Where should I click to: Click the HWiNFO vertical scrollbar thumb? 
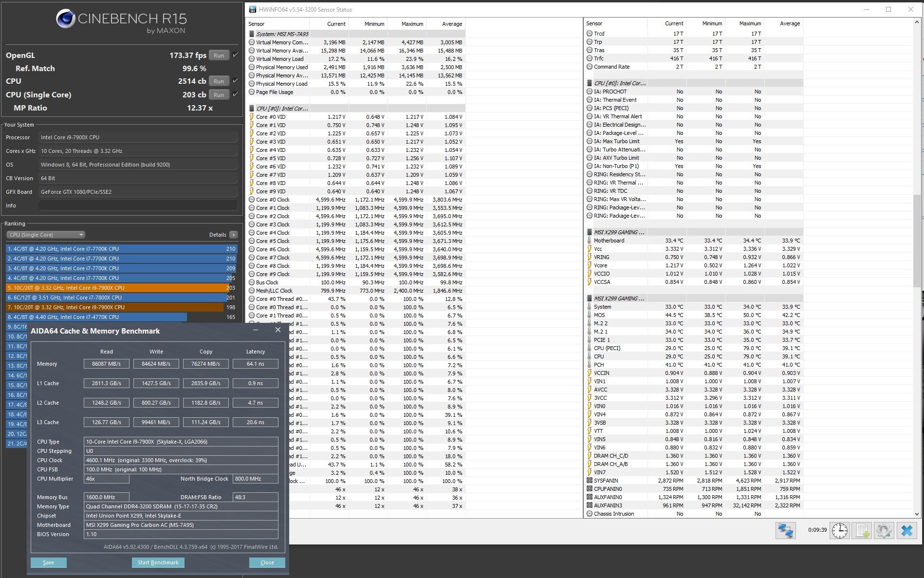tap(918, 241)
